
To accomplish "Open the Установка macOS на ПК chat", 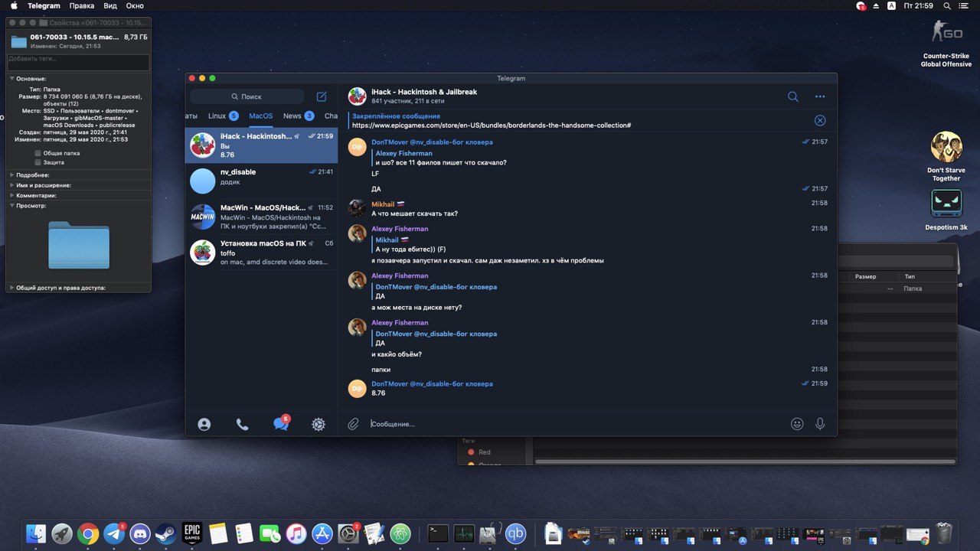I will [x=262, y=253].
